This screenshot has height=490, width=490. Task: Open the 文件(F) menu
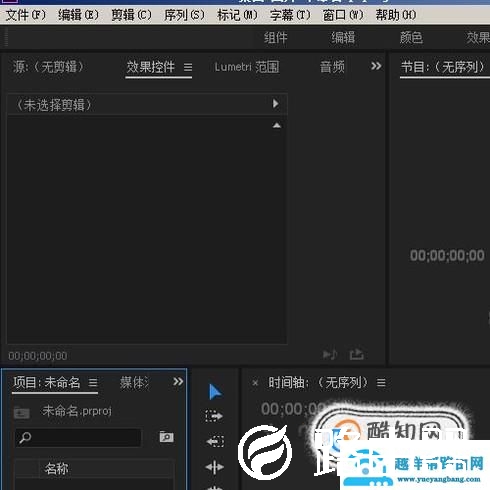[x=26, y=15]
